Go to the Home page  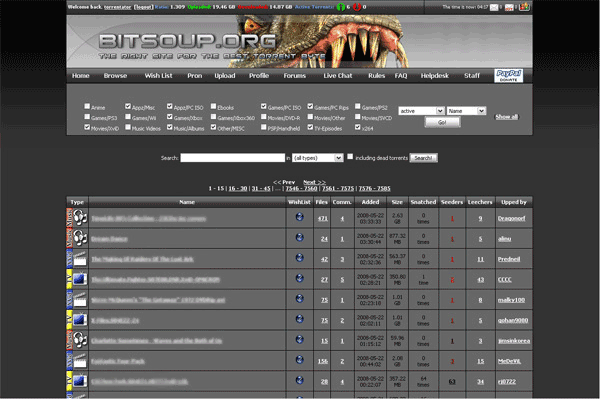81,76
